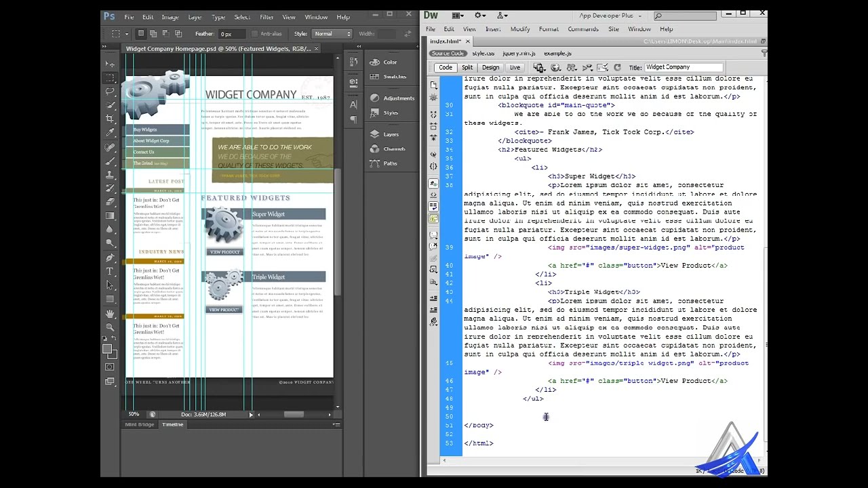Click the Photoshop horizontal scrollbar thumb
This screenshot has width=868, height=488.
pyautogui.click(x=294, y=415)
